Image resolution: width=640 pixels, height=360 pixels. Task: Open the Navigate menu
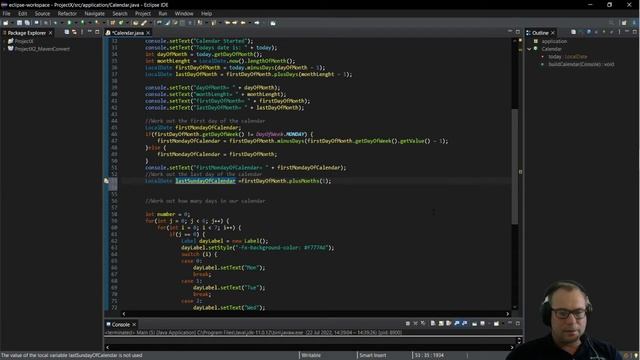[94, 13]
